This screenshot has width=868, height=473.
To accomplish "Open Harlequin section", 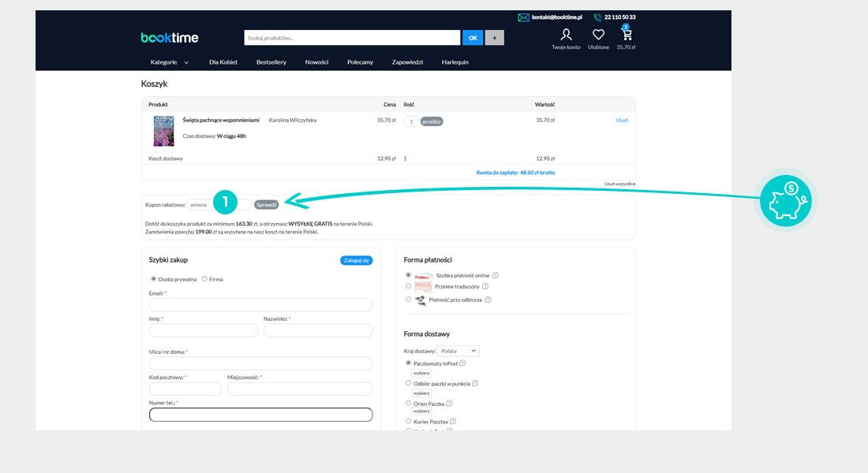I will [455, 62].
